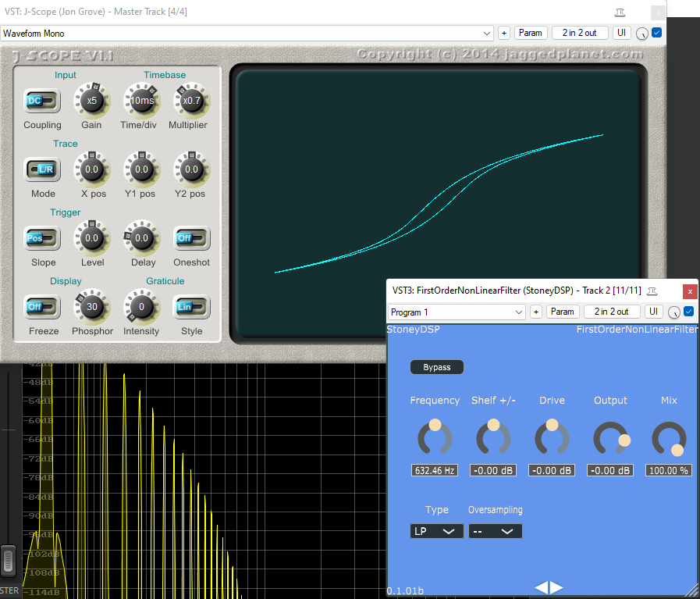
Task: Open the LP filter Type dropdown
Action: pos(436,531)
